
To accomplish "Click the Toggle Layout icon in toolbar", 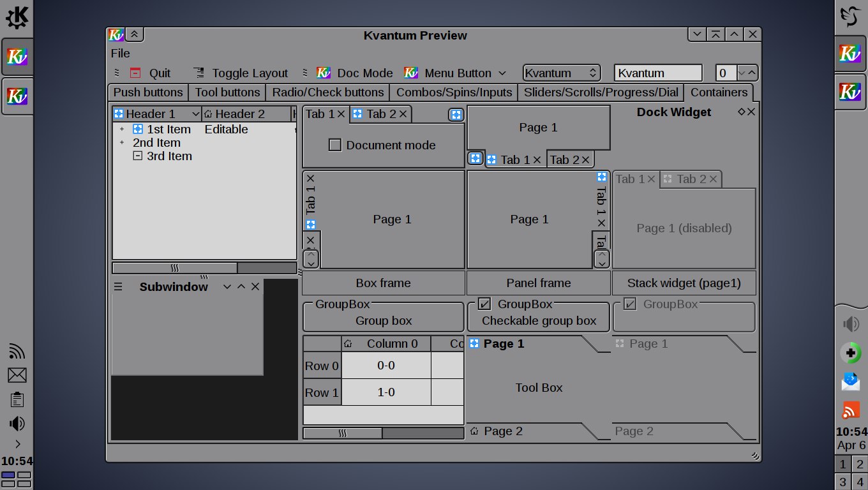I will pyautogui.click(x=199, y=73).
